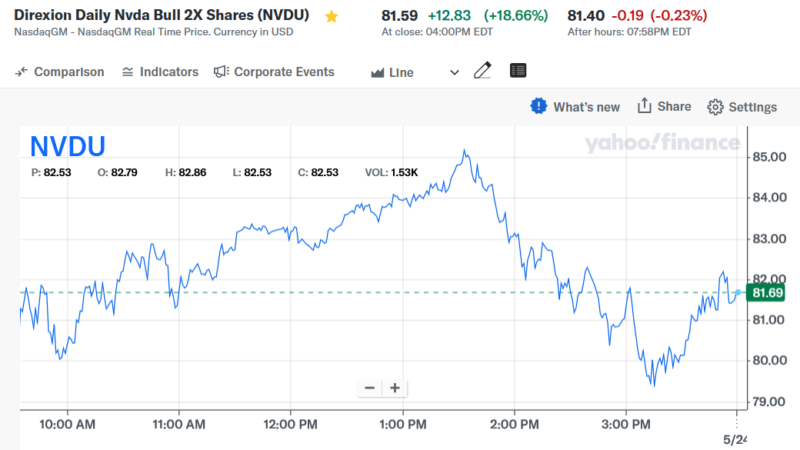Select the pencil drawing tool
The width and height of the screenshot is (800, 450).
(483, 71)
